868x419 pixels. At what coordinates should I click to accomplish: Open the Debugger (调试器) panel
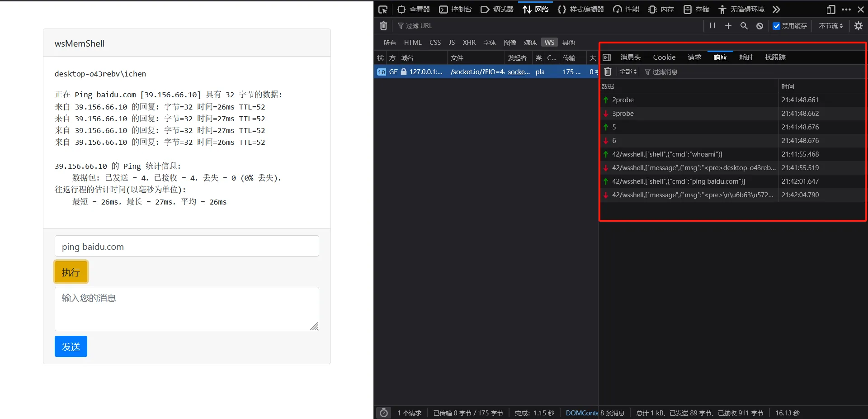pos(497,10)
